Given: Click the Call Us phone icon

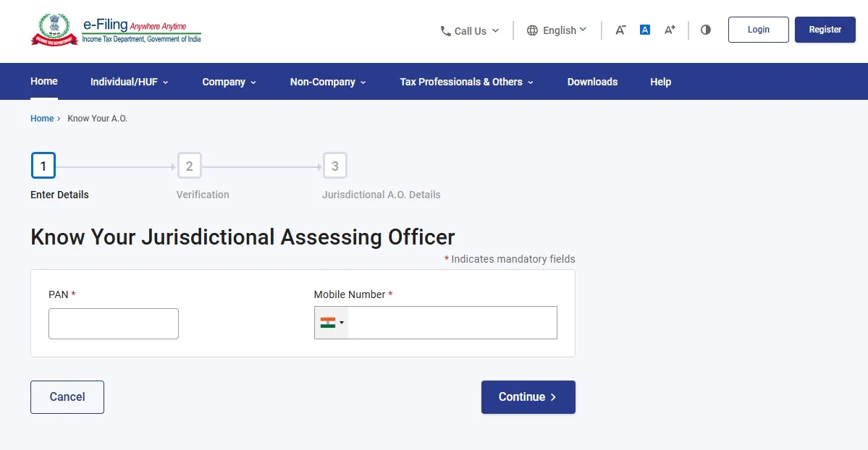Looking at the screenshot, I should tap(445, 30).
